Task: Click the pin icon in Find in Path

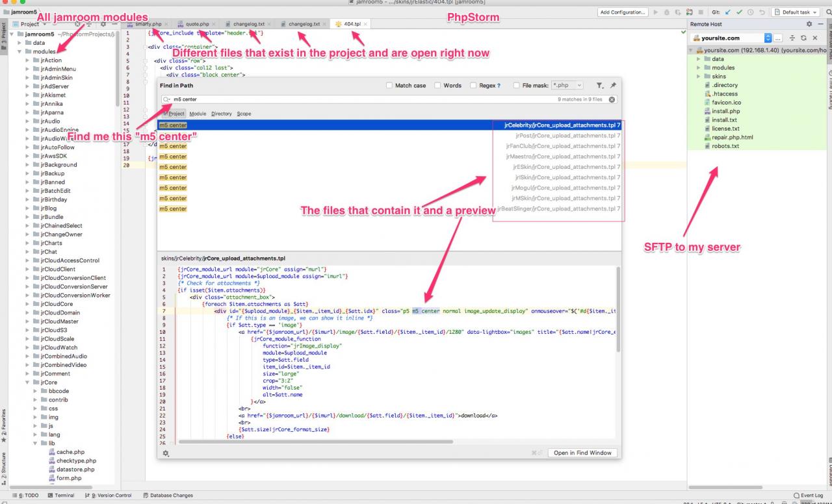Action: pyautogui.click(x=612, y=85)
